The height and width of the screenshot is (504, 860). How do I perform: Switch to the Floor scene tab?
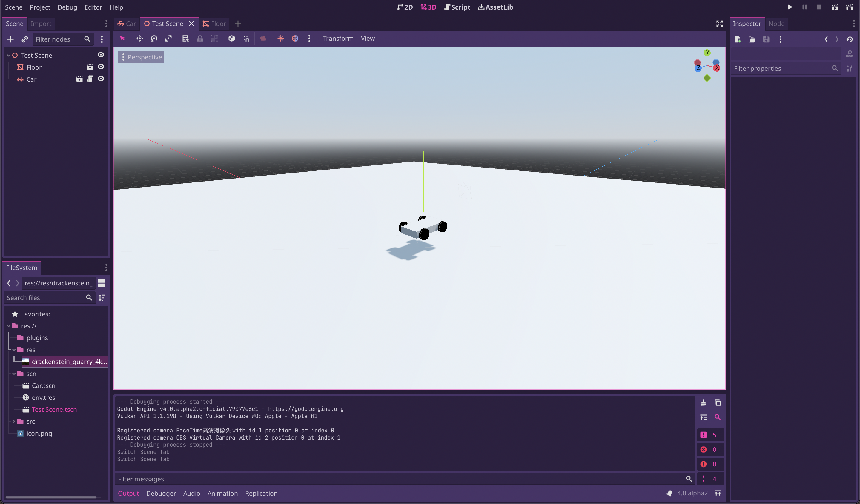click(x=218, y=24)
